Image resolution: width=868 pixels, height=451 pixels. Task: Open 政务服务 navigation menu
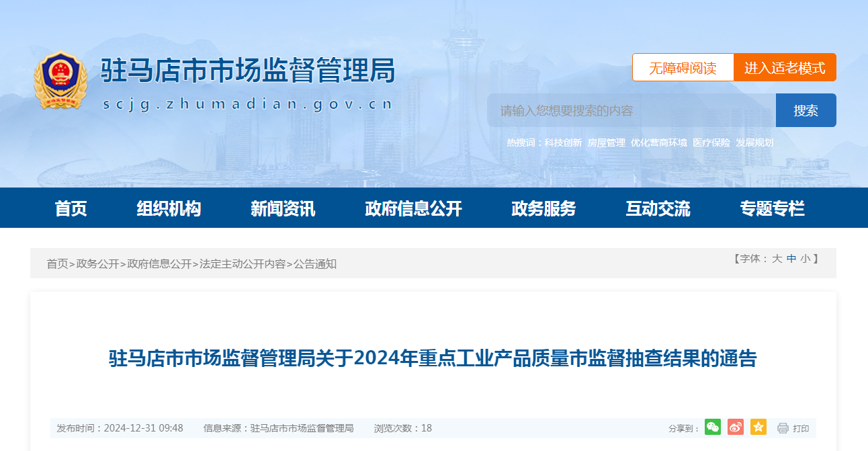pyautogui.click(x=544, y=208)
